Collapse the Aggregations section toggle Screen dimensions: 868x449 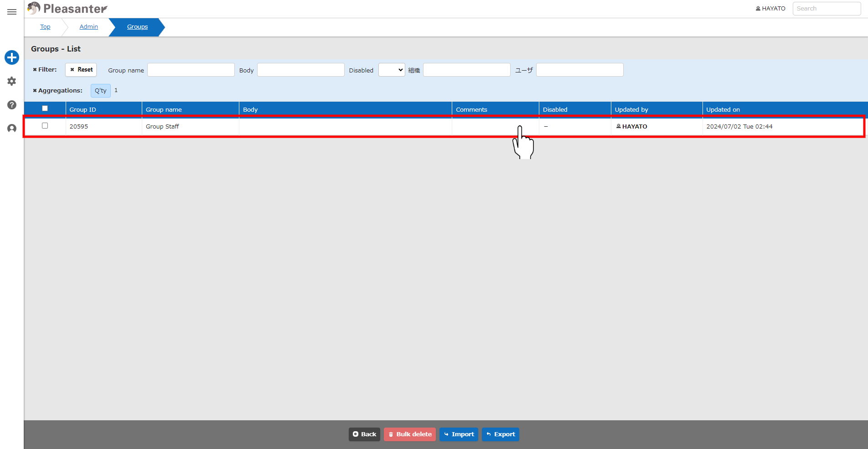coord(57,91)
